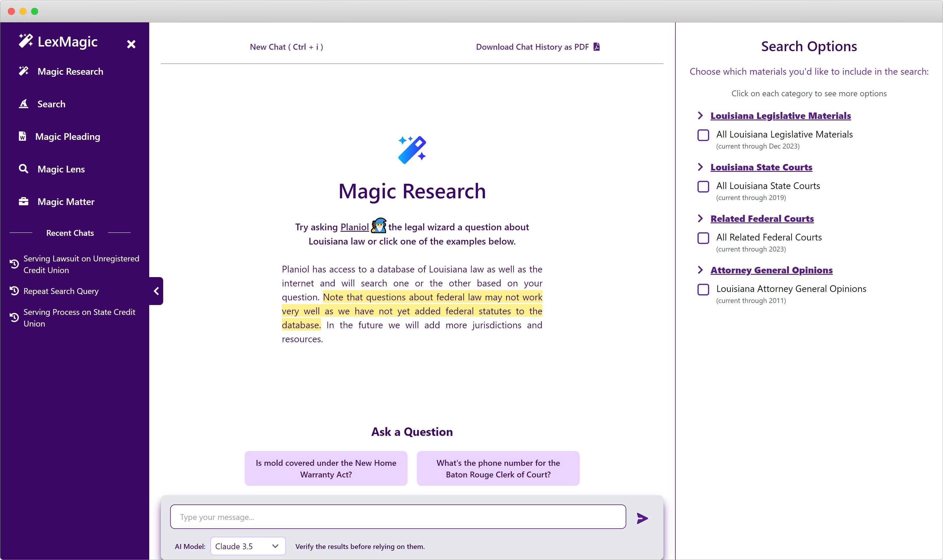Start a New Chat

286,47
